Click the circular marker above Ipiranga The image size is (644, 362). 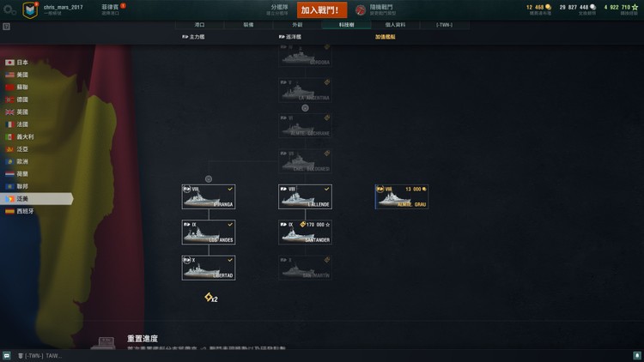pyautogui.click(x=209, y=179)
